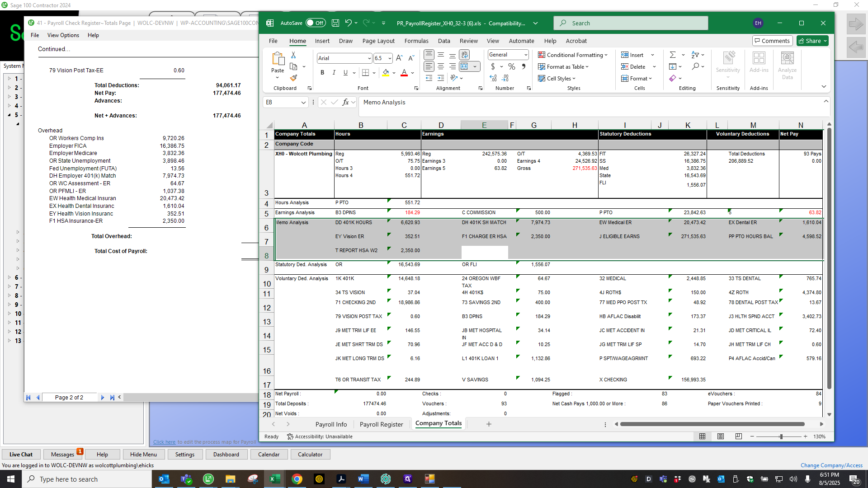The width and height of the screenshot is (868, 488).
Task: Apply Comma Style format
Action: pyautogui.click(x=524, y=66)
